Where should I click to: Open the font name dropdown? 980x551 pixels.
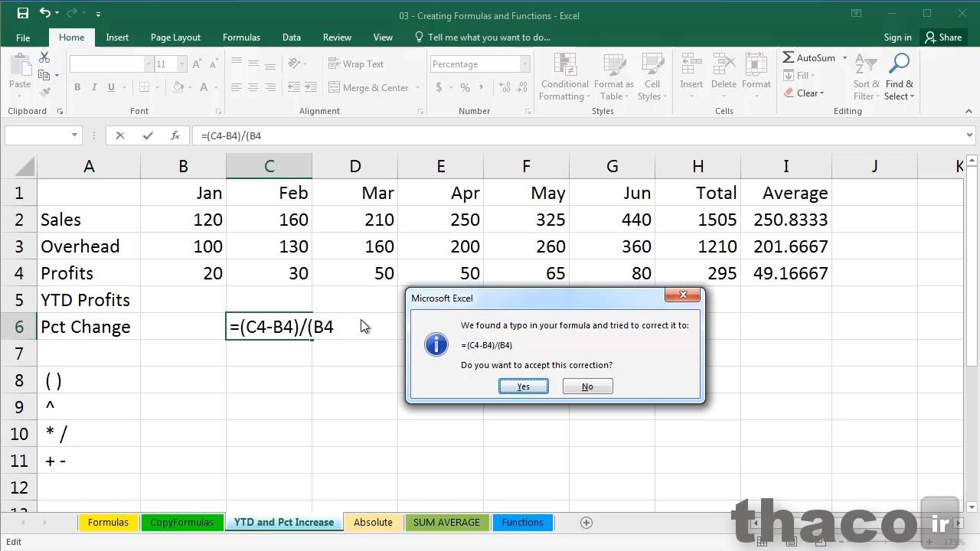[149, 64]
